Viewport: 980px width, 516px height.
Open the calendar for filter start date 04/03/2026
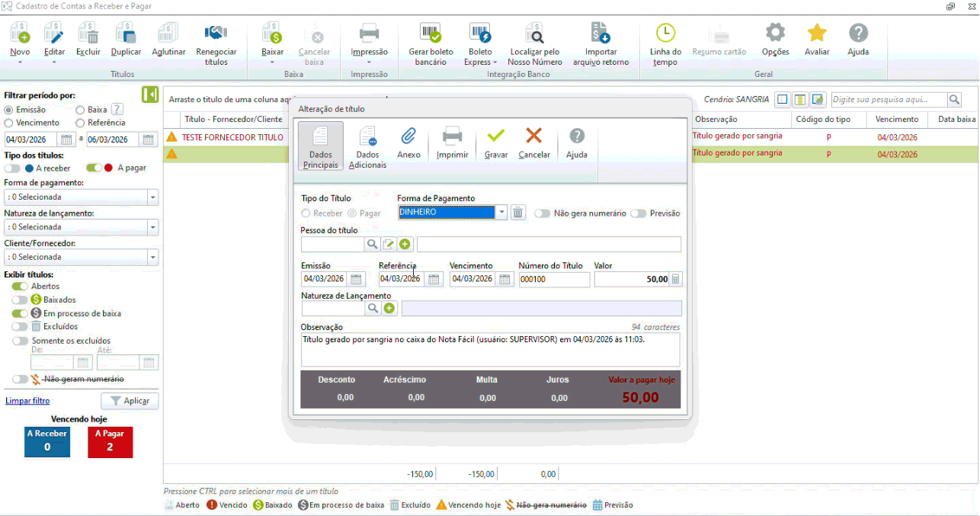click(66, 139)
